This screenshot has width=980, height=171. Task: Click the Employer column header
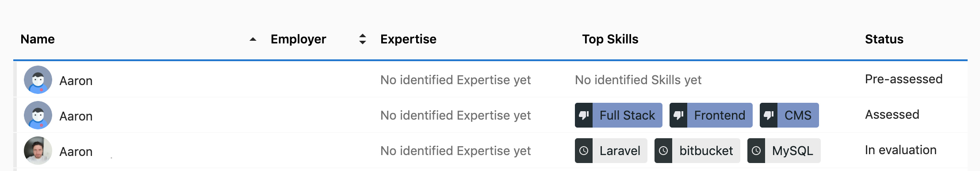299,39
